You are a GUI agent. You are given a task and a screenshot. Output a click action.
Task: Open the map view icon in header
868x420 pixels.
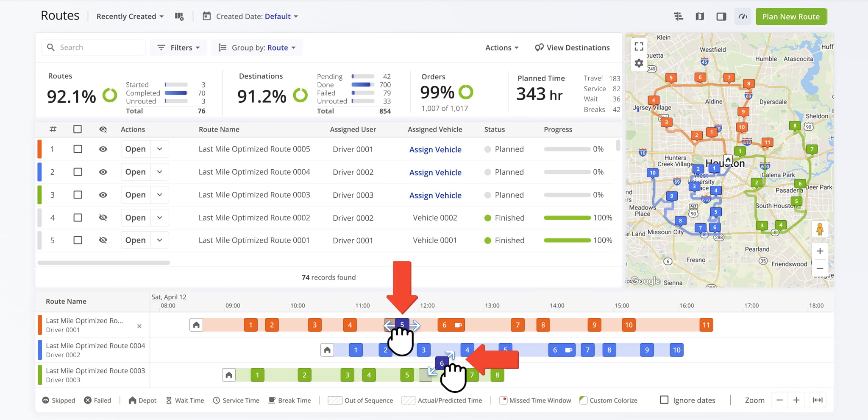(x=700, y=17)
